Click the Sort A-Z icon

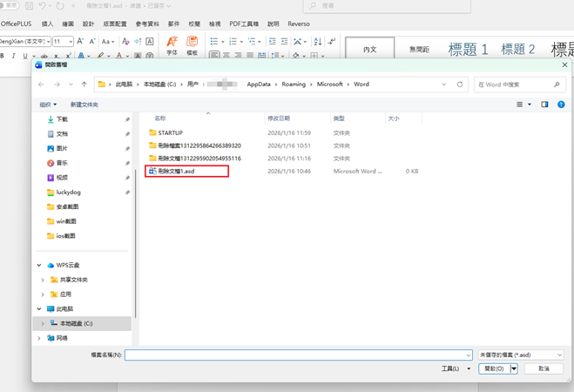[318, 41]
